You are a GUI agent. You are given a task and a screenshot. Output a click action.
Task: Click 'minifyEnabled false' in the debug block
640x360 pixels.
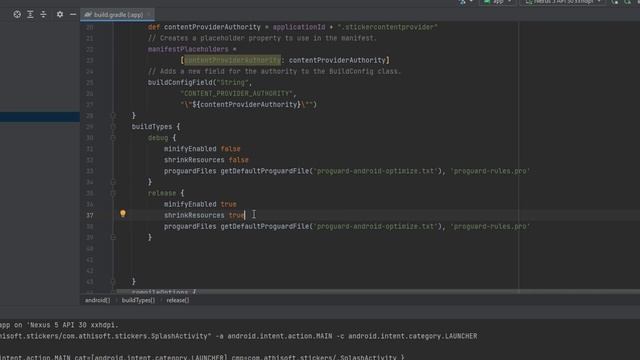click(202, 149)
